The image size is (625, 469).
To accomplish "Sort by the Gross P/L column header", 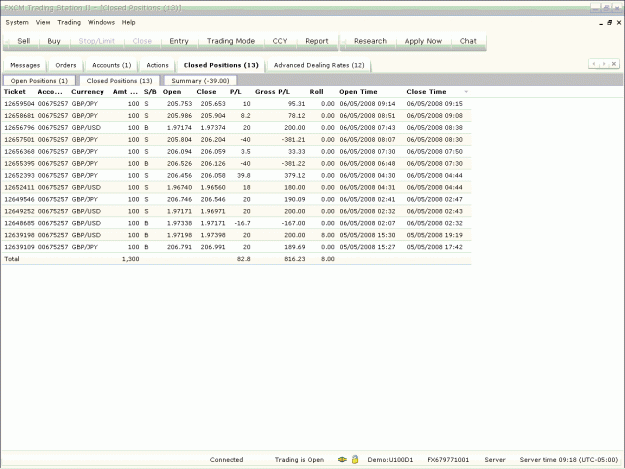I will click(x=272, y=92).
